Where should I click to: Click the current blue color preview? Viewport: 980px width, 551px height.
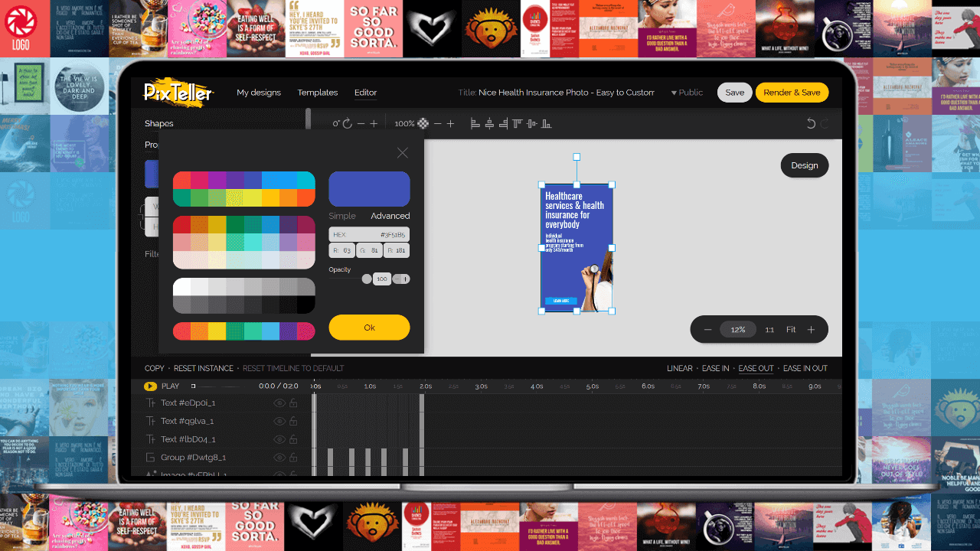pyautogui.click(x=369, y=189)
